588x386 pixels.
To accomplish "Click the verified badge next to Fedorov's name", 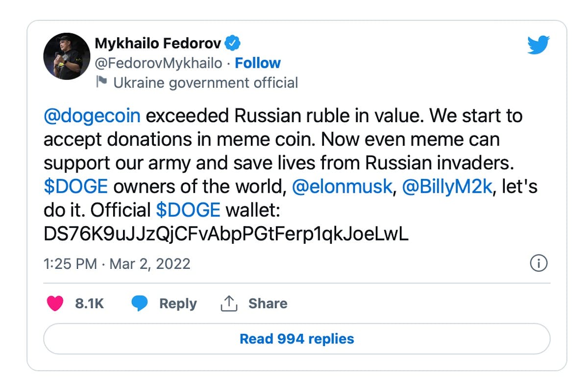I will click(233, 43).
